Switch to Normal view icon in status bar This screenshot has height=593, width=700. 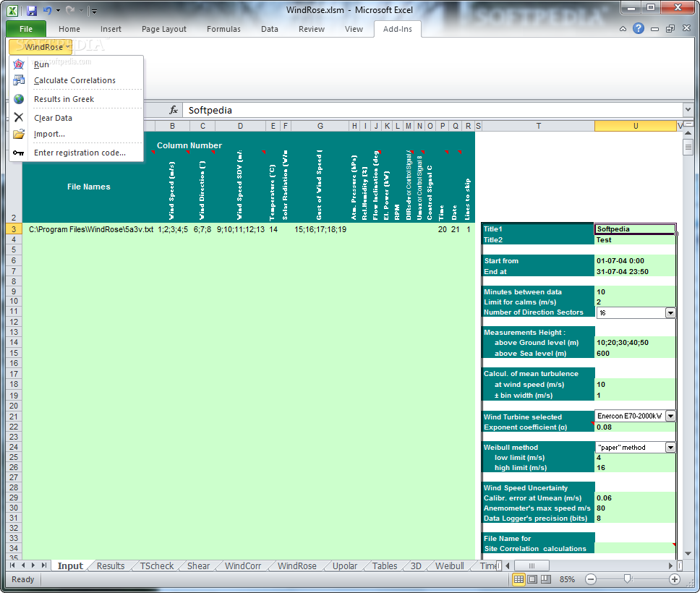click(x=518, y=579)
